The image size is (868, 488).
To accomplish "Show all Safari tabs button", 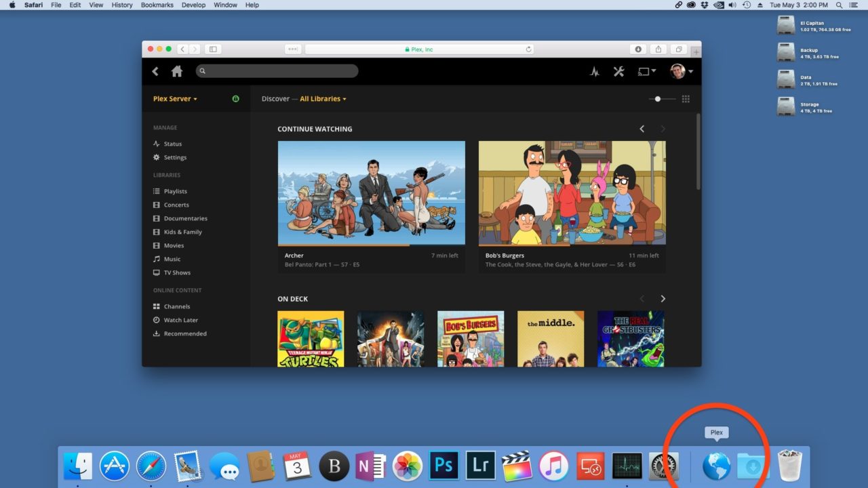I will [678, 49].
